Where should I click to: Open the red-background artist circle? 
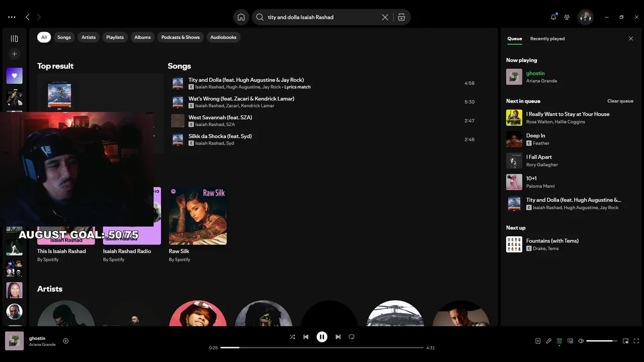click(198, 314)
